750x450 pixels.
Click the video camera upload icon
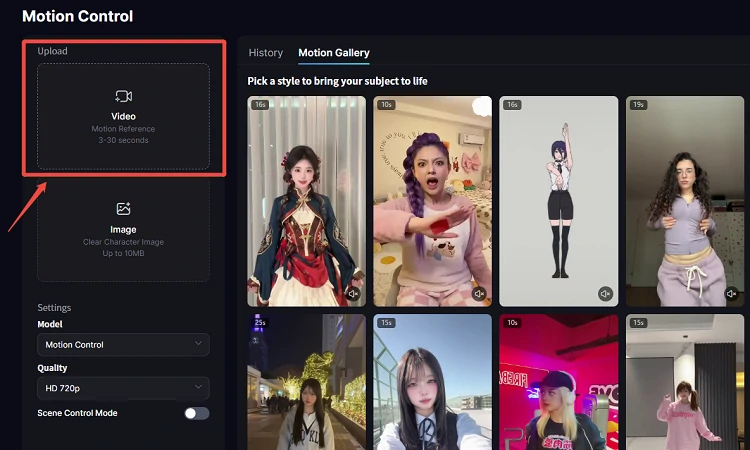pos(123,96)
